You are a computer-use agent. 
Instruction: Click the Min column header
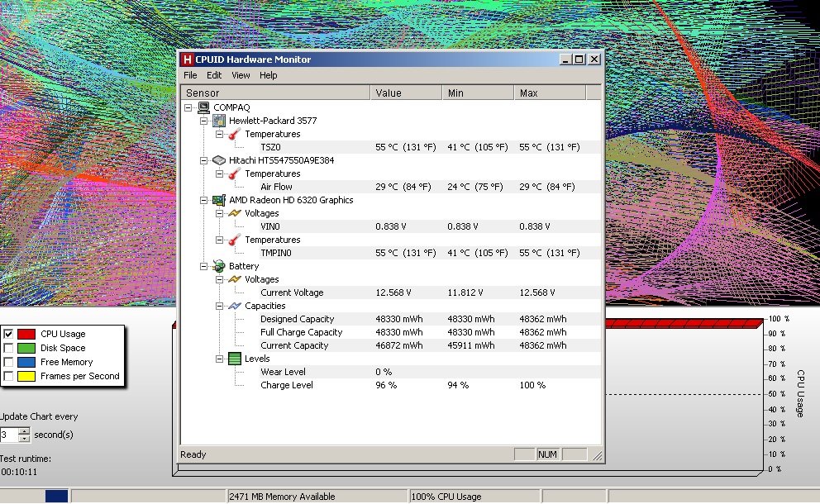coord(478,93)
